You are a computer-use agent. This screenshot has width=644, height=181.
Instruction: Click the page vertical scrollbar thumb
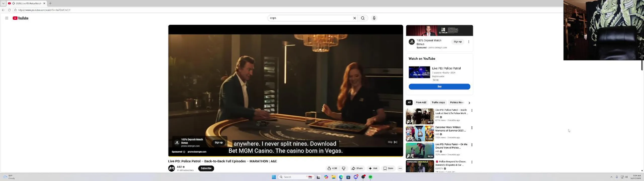pyautogui.click(x=642, y=65)
